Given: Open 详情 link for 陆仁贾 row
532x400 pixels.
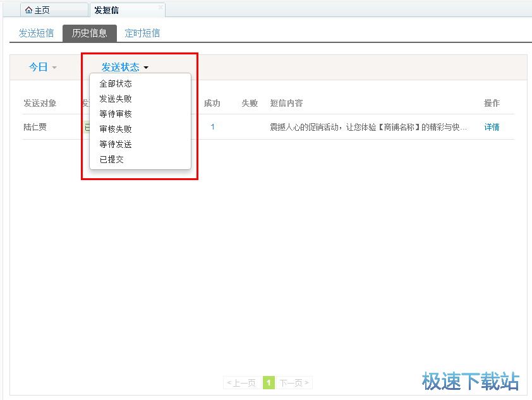Looking at the screenshot, I should click(x=492, y=127).
